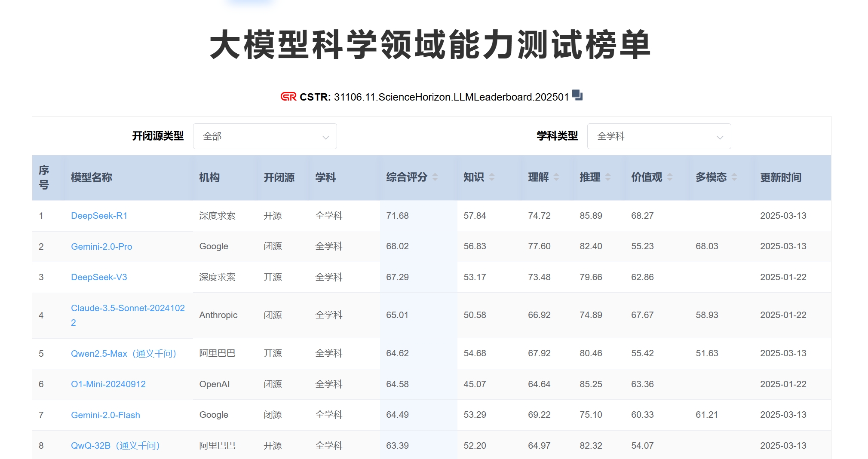The height and width of the screenshot is (459, 868).
Task: Sort the 多模态 column with its arrows
Action: pyautogui.click(x=734, y=177)
